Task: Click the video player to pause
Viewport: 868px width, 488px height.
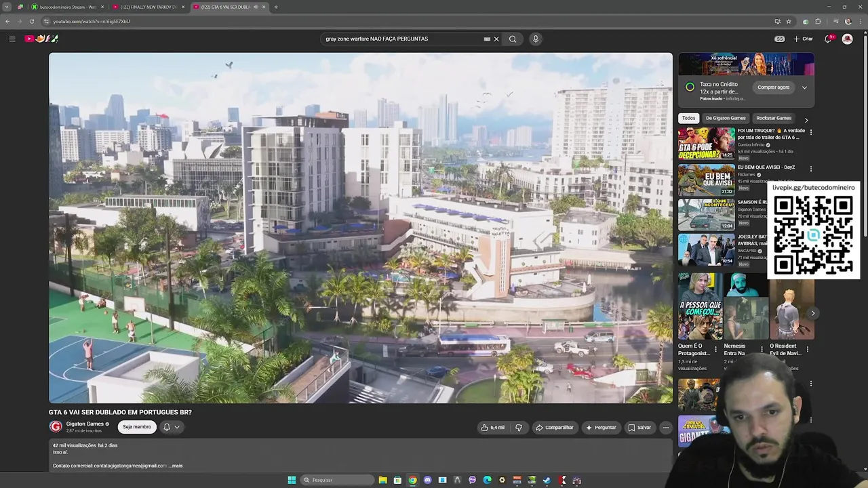Action: coord(360,228)
